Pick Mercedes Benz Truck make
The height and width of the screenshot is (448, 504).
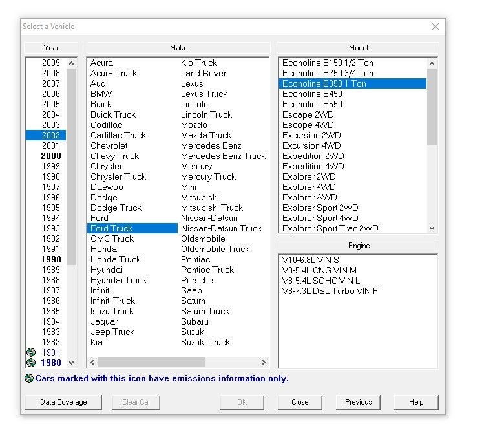click(223, 156)
